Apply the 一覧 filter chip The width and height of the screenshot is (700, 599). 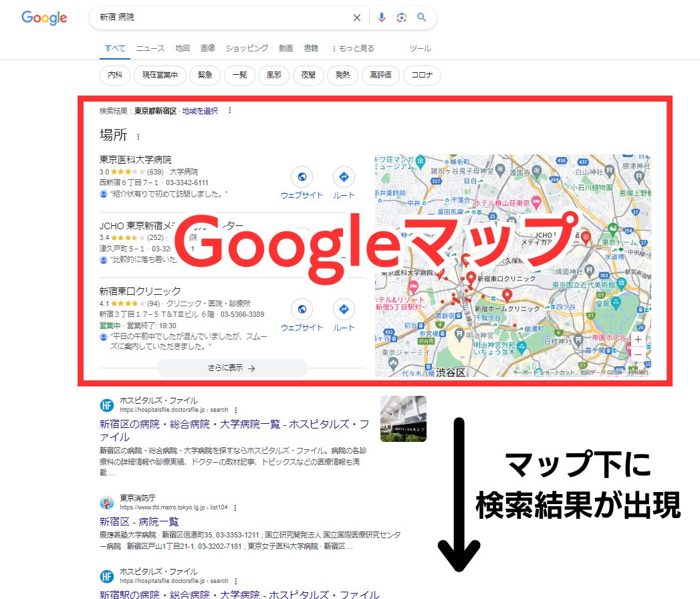click(239, 75)
